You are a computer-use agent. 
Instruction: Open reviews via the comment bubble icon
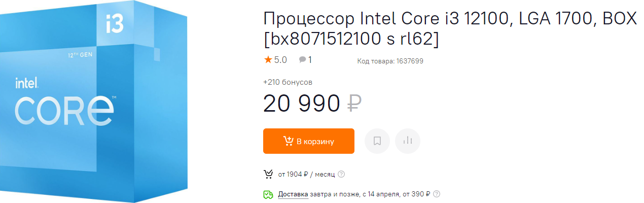pos(302,60)
